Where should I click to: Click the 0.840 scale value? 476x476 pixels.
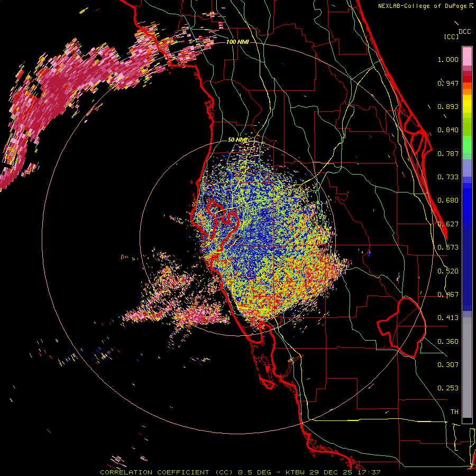(x=448, y=130)
